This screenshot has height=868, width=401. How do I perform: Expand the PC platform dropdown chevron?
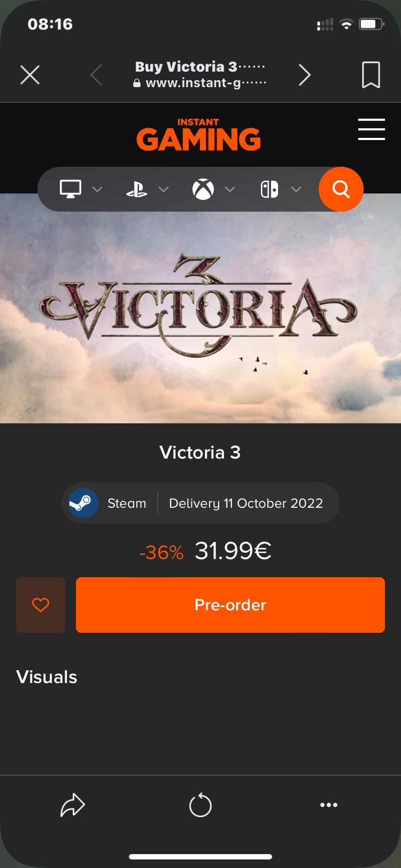[x=97, y=189]
